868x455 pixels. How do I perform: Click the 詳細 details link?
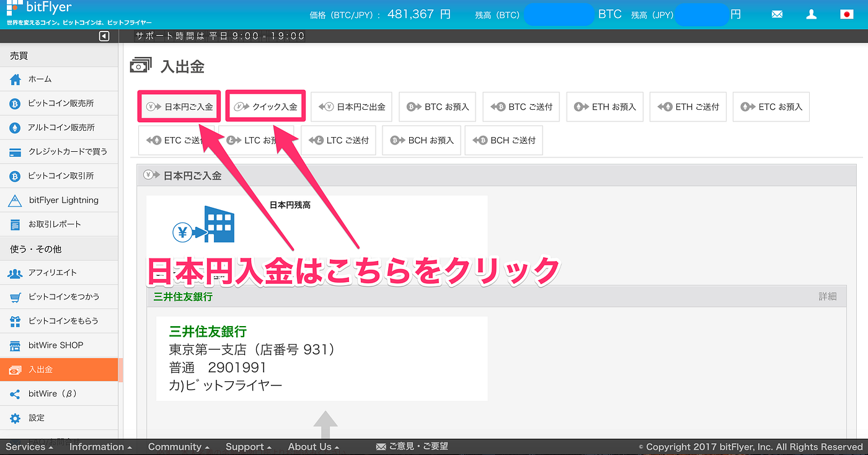point(828,296)
